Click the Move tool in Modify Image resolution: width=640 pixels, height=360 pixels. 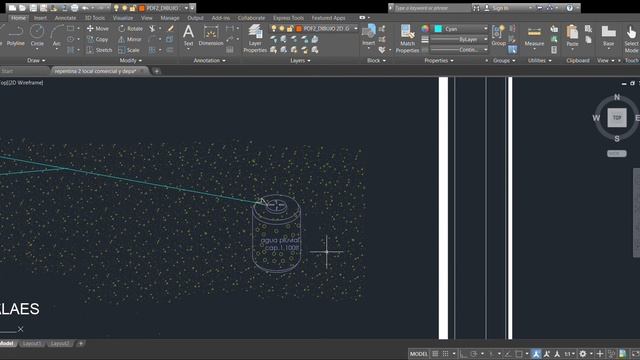click(x=98, y=29)
